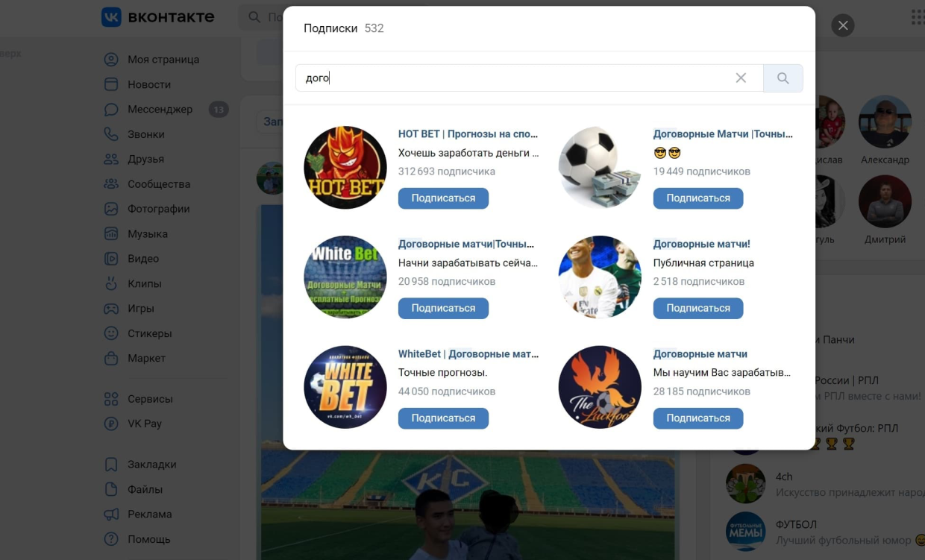Close the subscriptions popup with X
This screenshot has width=925, height=560.
pos(843,26)
